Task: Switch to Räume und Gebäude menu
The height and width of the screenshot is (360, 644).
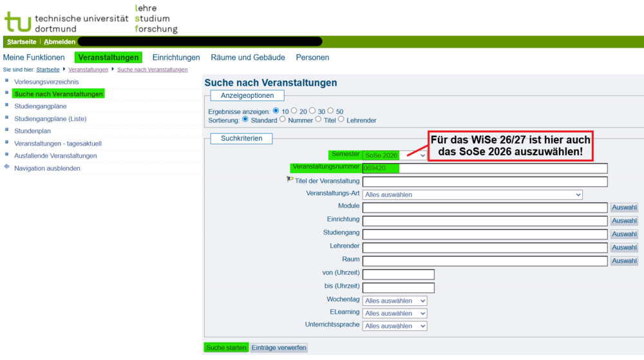Action: (248, 57)
